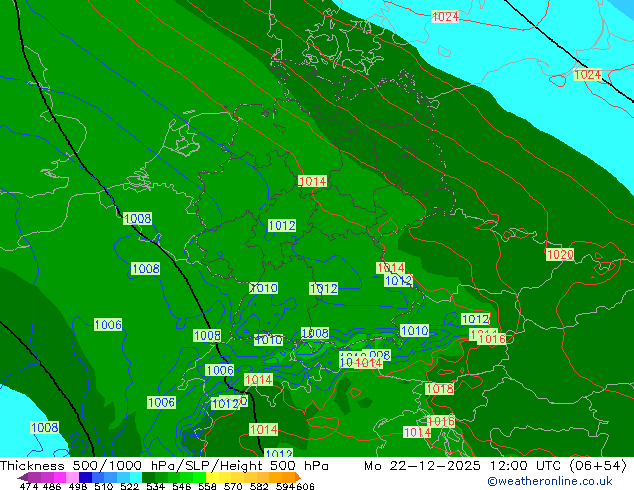Image resolution: width=634 pixels, height=490 pixels.
Task: Click legend value 546
Action: tap(181, 486)
